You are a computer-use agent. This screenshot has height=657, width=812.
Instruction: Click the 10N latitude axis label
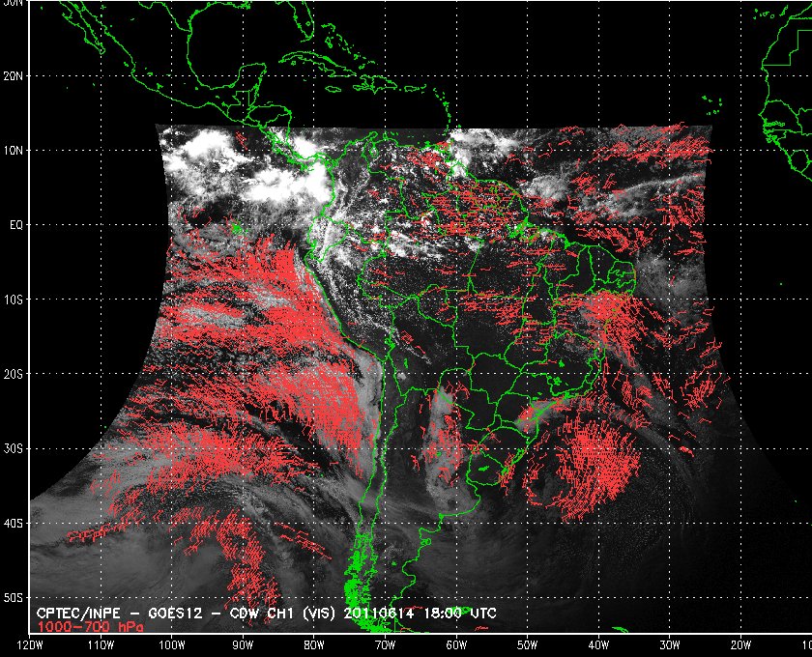[13, 150]
